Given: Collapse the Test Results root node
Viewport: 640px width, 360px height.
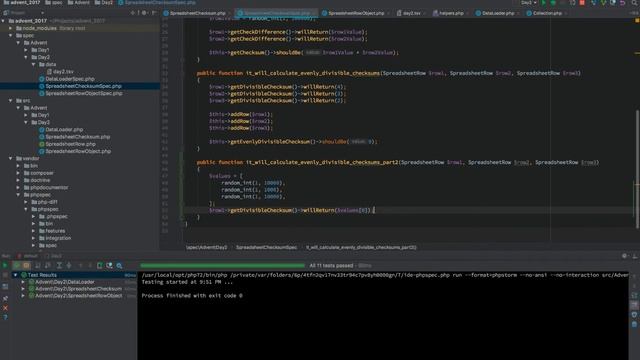Looking at the screenshot, I should [16, 275].
